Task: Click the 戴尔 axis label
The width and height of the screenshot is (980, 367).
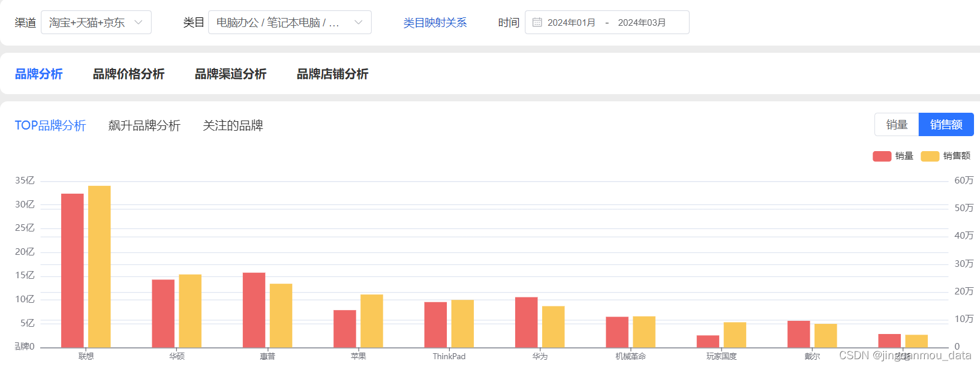Action: point(812,356)
